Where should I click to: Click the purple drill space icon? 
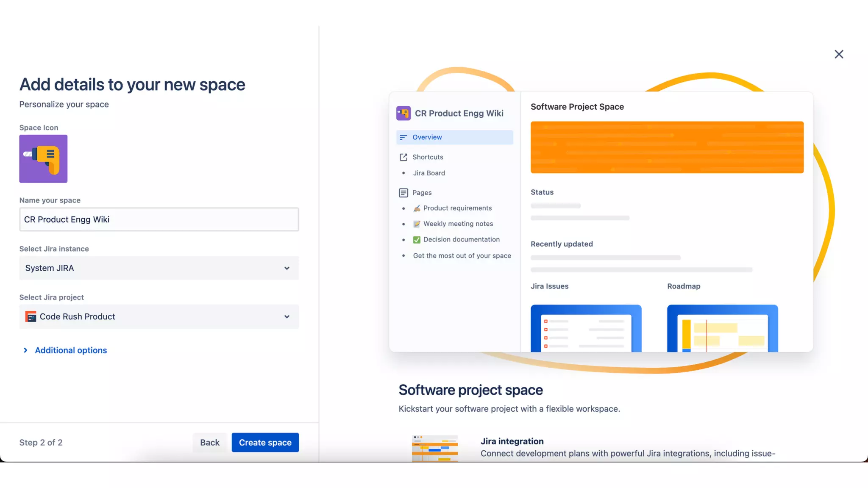point(43,158)
